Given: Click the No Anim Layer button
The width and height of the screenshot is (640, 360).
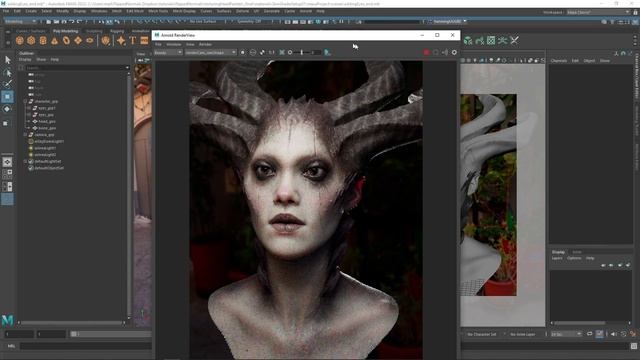Looking at the screenshot, I should (523, 334).
